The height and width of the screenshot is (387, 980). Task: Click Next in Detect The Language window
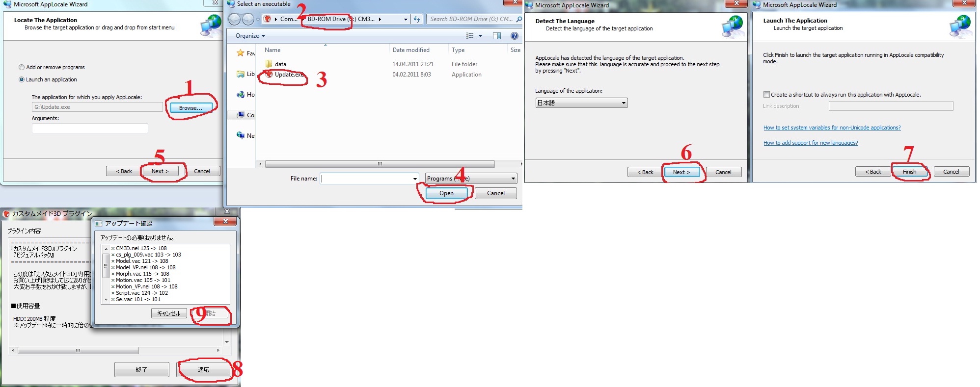click(x=681, y=172)
